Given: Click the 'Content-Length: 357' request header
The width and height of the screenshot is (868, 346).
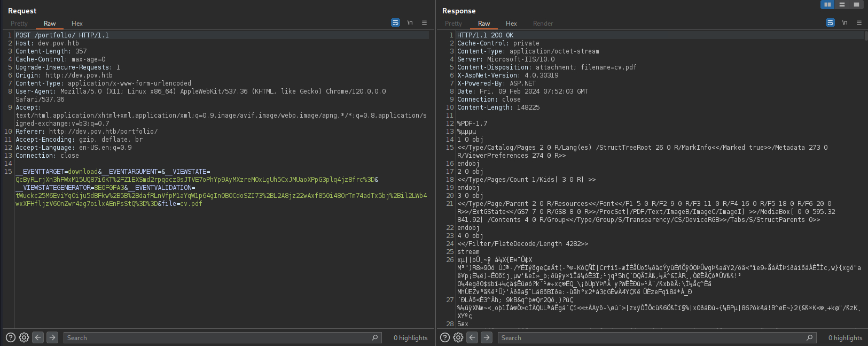Looking at the screenshot, I should point(51,51).
